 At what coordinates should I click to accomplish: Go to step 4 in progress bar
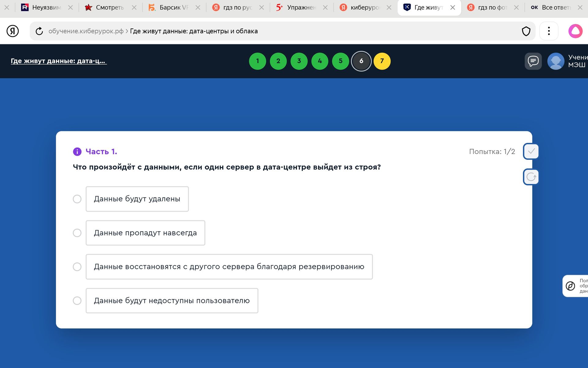320,61
